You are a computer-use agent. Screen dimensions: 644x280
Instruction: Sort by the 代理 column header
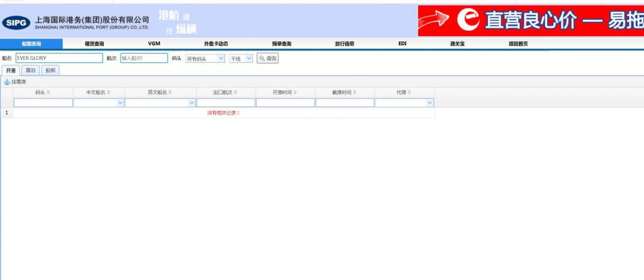coord(404,92)
